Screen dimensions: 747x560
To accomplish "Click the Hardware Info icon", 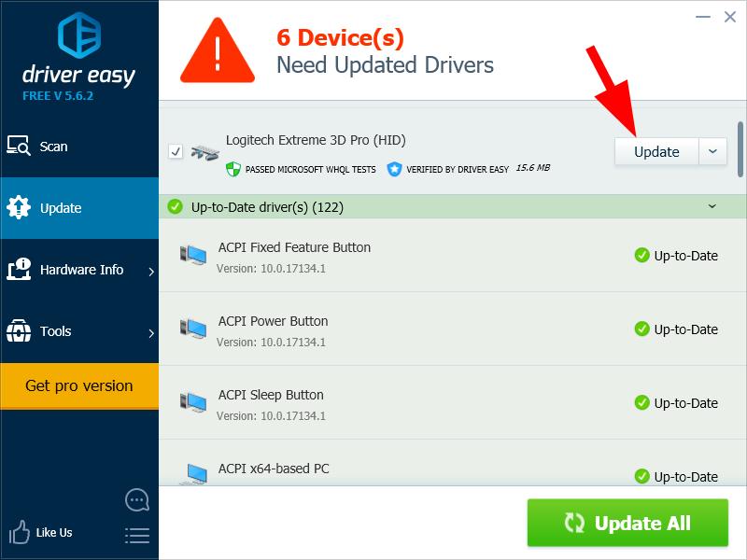I will (19, 269).
